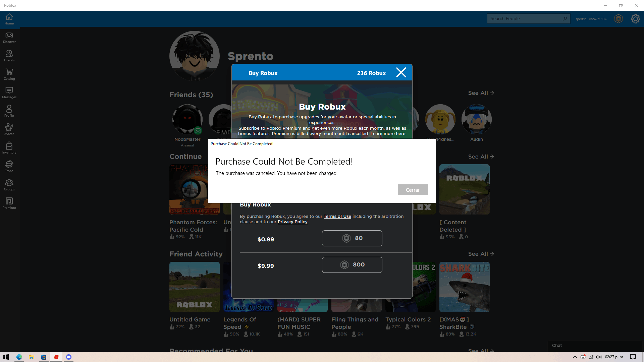The image size is (644, 362).
Task: Open the Messages sidebar item
Action: (9, 93)
